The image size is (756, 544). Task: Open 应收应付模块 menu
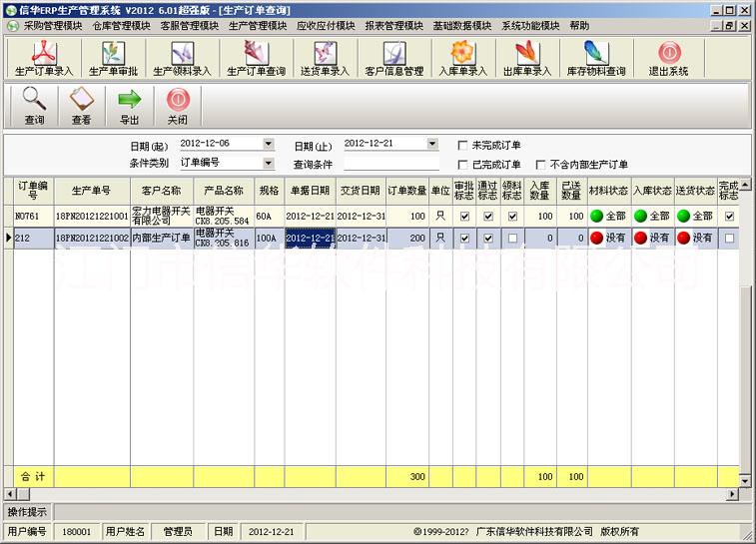tap(326, 26)
